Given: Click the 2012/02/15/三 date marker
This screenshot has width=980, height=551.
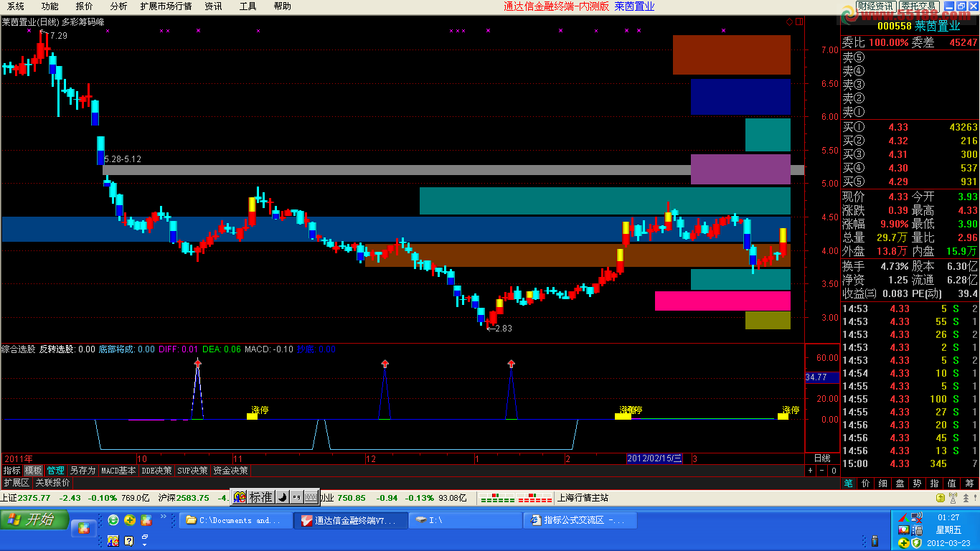Looking at the screenshot, I should 654,458.
